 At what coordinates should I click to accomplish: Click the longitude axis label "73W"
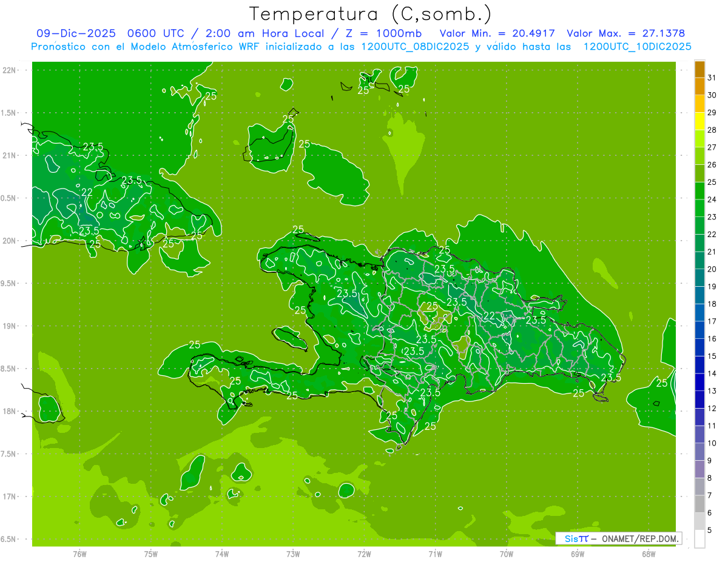(x=293, y=553)
